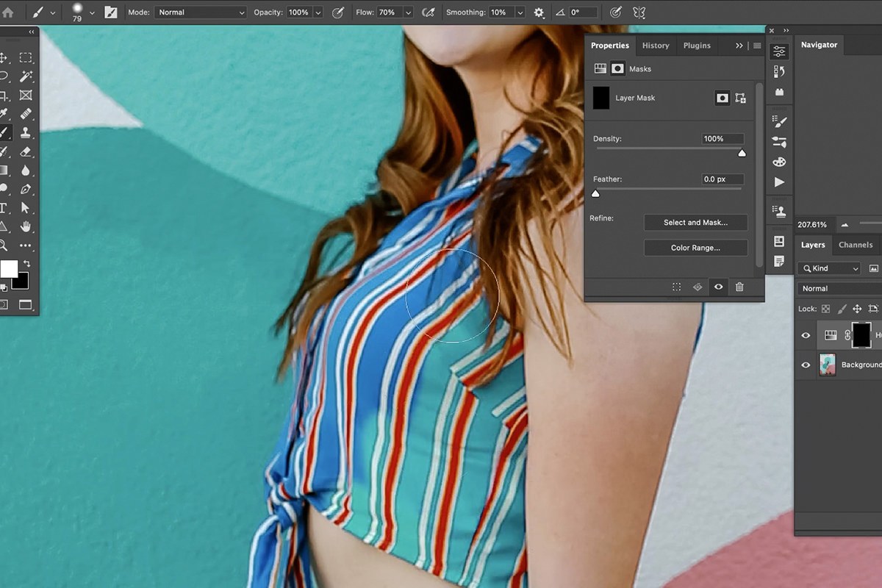Click the Color Range button
The height and width of the screenshot is (588, 882).
click(695, 248)
